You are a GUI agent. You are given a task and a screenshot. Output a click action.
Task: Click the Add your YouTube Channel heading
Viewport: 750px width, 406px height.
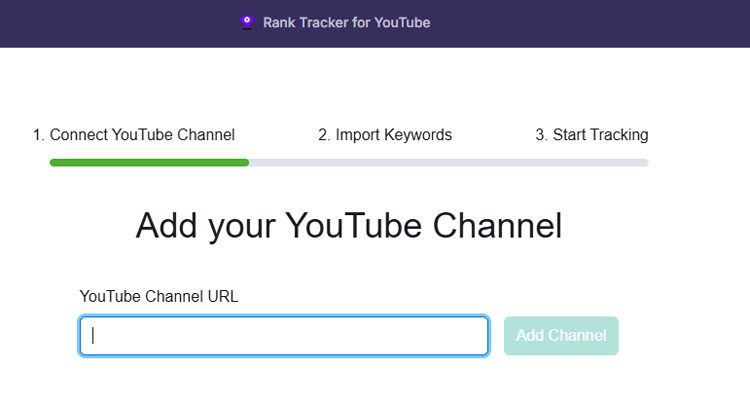(349, 226)
